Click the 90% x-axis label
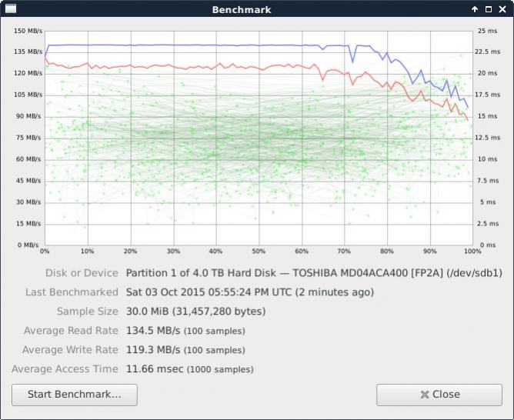The height and width of the screenshot is (420, 514). point(430,252)
